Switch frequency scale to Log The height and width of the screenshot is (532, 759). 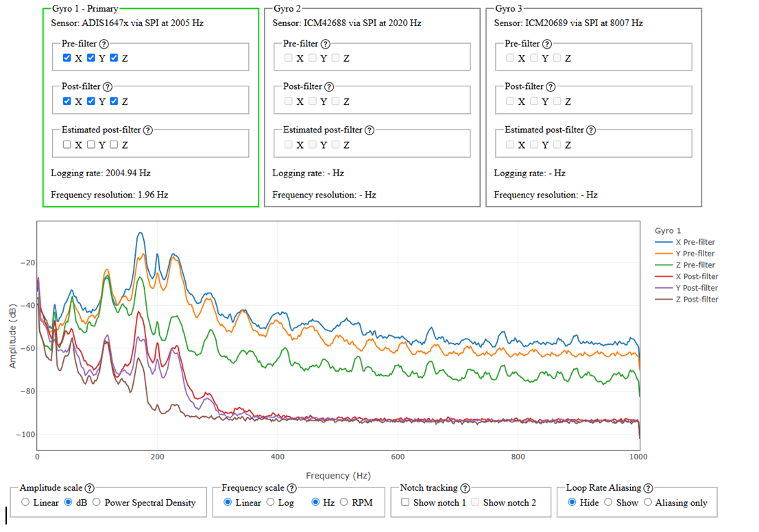click(270, 502)
